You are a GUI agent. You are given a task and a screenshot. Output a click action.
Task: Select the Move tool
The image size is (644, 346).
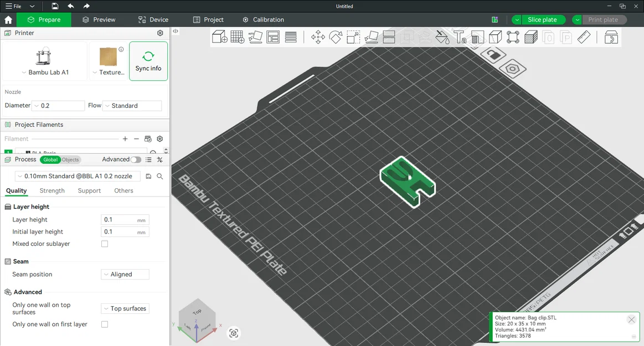click(318, 37)
